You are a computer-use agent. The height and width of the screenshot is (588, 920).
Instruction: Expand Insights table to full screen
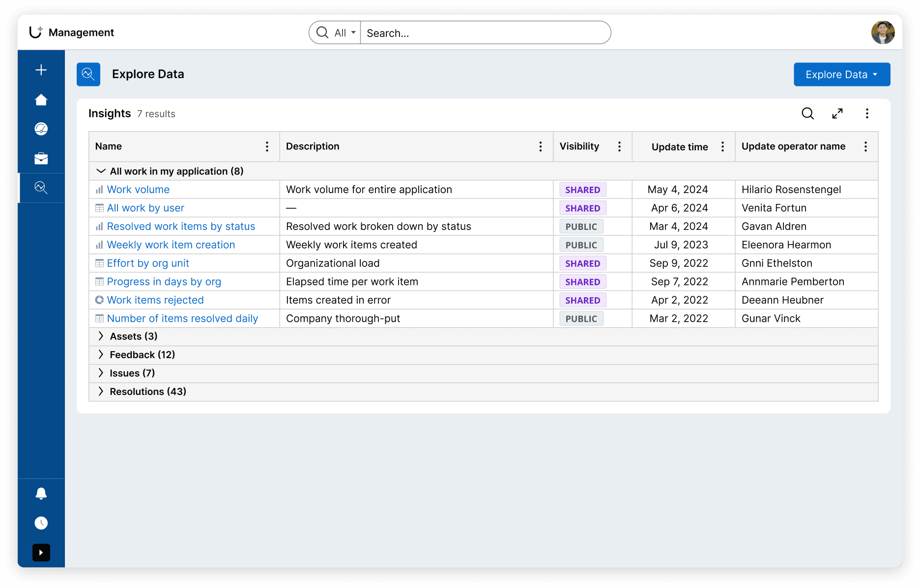click(837, 113)
